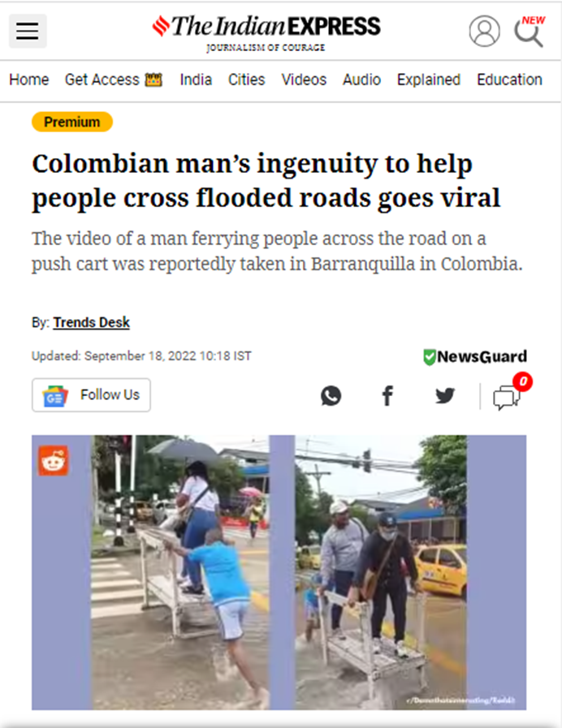Image resolution: width=562 pixels, height=728 pixels.
Task: Share article on Twitter icon
Action: pyautogui.click(x=445, y=396)
